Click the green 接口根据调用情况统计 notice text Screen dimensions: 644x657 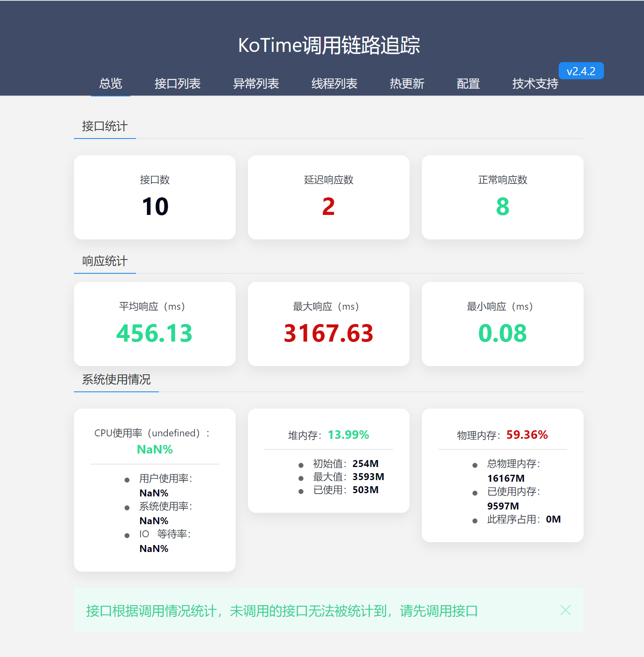[x=282, y=611]
